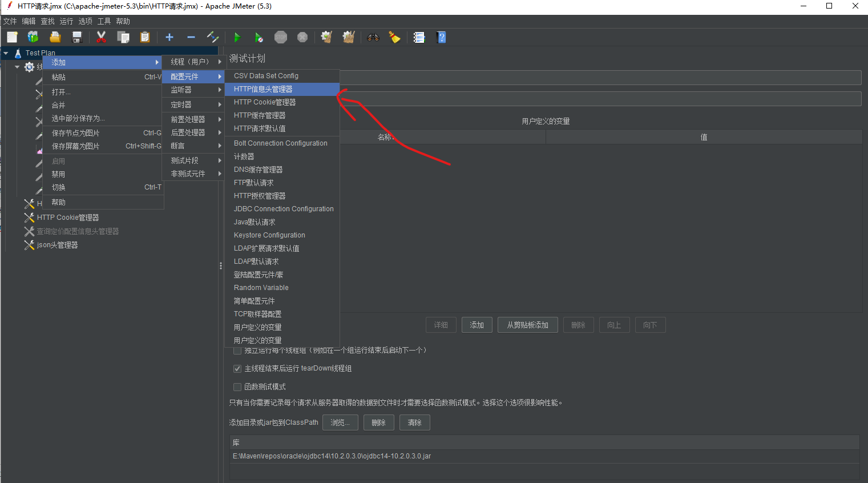
Task: Collapse all nodes with the minus icon
Action: tap(191, 37)
